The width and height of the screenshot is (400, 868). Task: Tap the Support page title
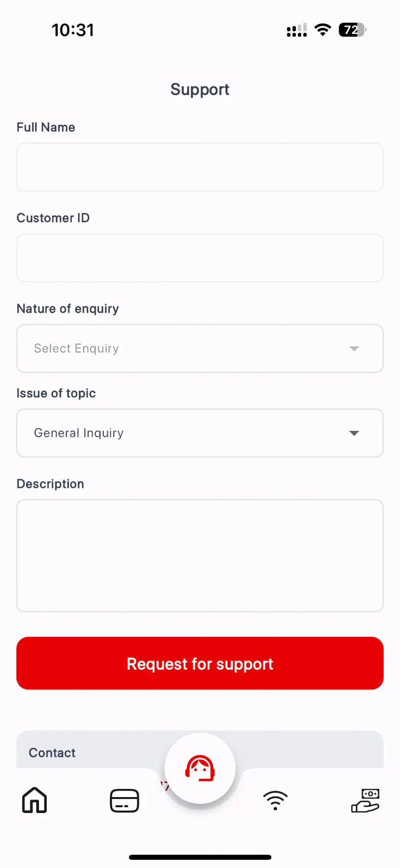[200, 89]
